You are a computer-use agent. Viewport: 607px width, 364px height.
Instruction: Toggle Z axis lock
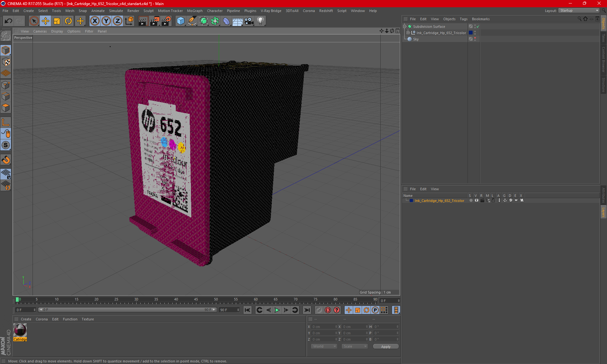(x=118, y=21)
